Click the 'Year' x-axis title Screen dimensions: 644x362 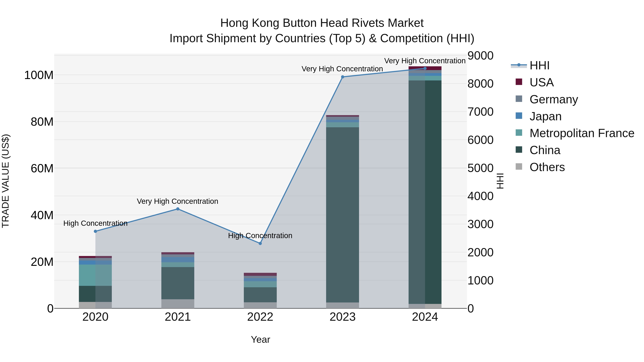tap(260, 340)
